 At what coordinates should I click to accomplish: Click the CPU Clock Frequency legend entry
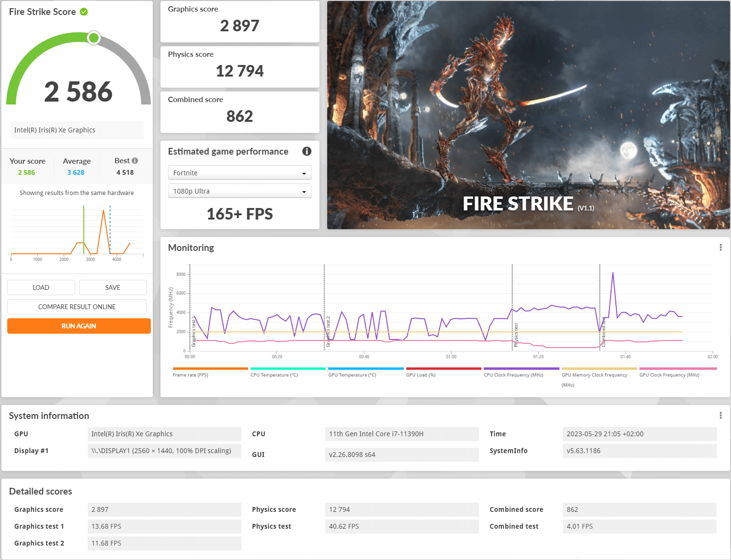pos(514,375)
